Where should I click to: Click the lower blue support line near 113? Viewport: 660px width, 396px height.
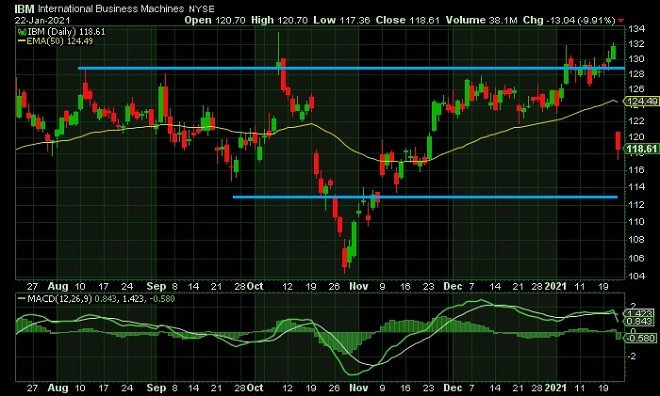425,197
